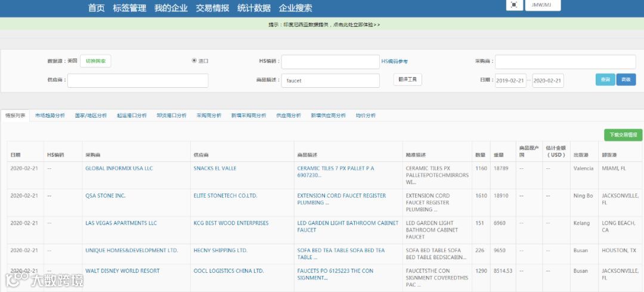The height and width of the screenshot is (292, 644).
Task: Click the 商品描述 field containing faucet
Action: coord(330,81)
